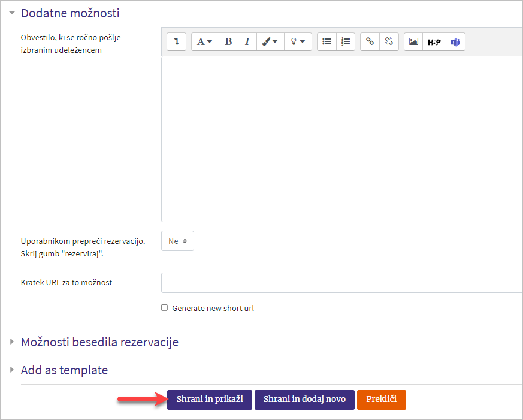Open the lightbulb highlight dropdown

coord(298,42)
